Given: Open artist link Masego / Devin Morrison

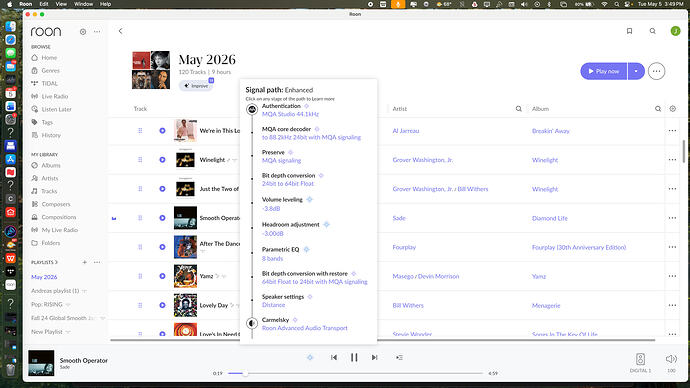Looking at the screenshot, I should point(426,276).
